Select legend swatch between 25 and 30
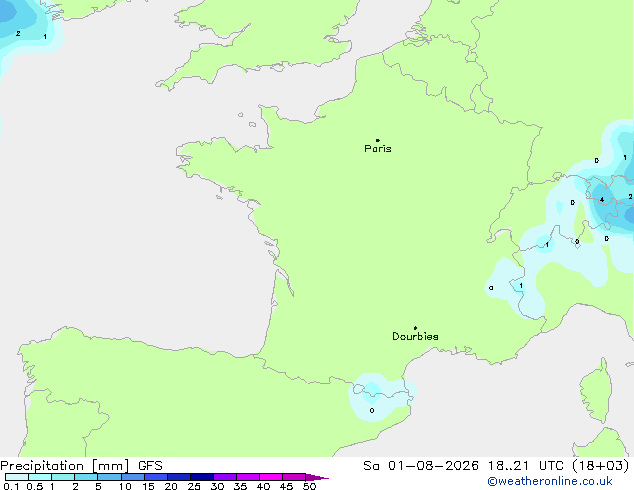This screenshot has width=634, height=490. (202, 477)
